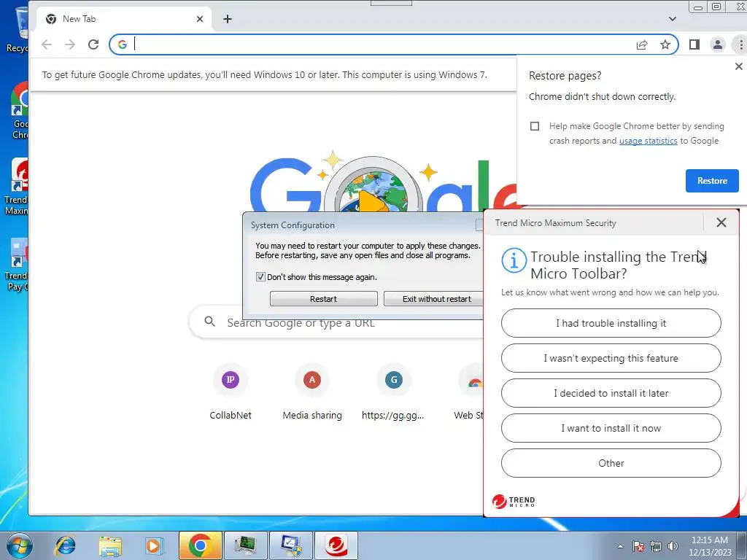Close the Trend Micro Maximum Security popup
Image resolution: width=747 pixels, height=560 pixels.
(721, 222)
